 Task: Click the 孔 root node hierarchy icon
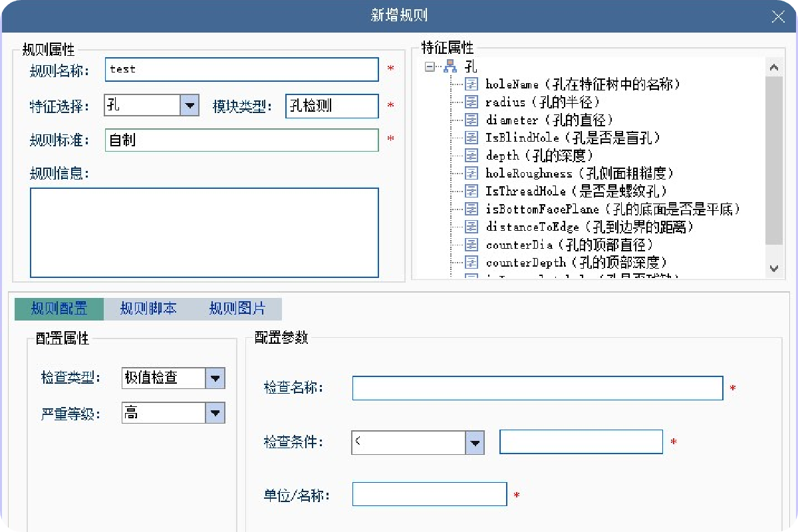click(450, 66)
